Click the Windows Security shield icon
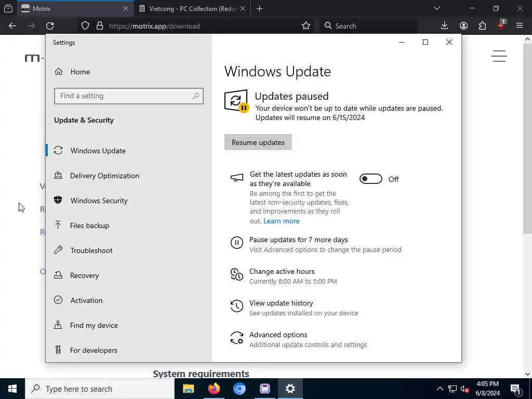This screenshot has height=399, width=532. pyautogui.click(x=58, y=200)
